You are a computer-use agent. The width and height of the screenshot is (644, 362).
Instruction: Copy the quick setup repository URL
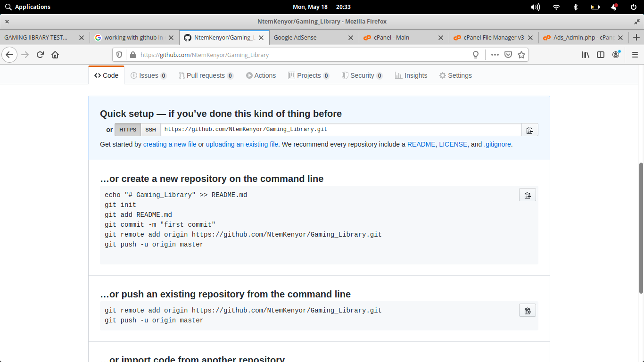tap(529, 130)
